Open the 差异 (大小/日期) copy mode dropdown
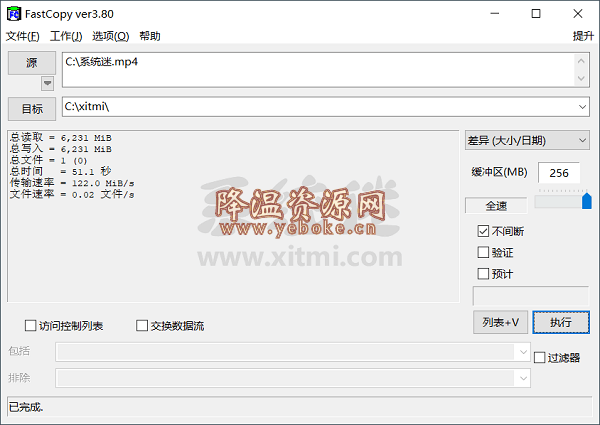This screenshot has width=600, height=425. pyautogui.click(x=527, y=140)
